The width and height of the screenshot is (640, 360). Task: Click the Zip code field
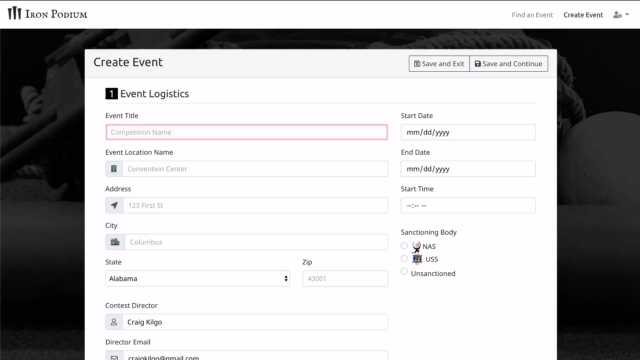[345, 278]
